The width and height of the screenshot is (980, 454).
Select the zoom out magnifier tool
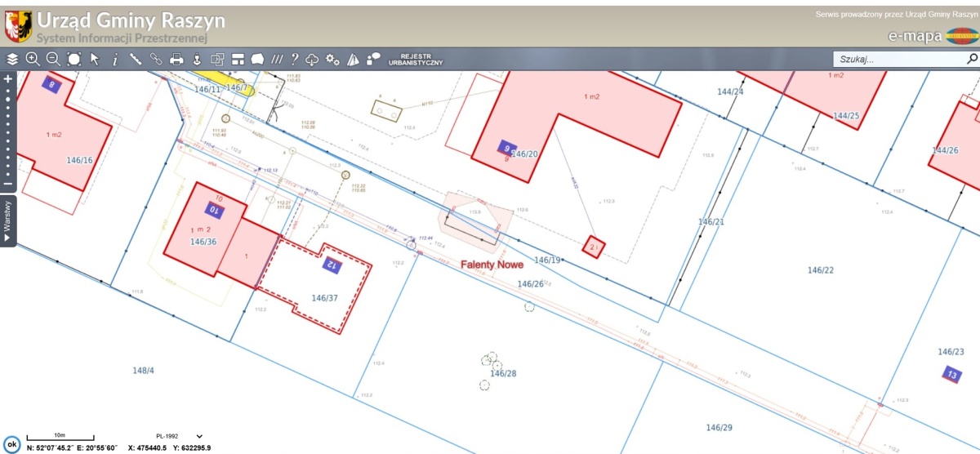(x=53, y=59)
